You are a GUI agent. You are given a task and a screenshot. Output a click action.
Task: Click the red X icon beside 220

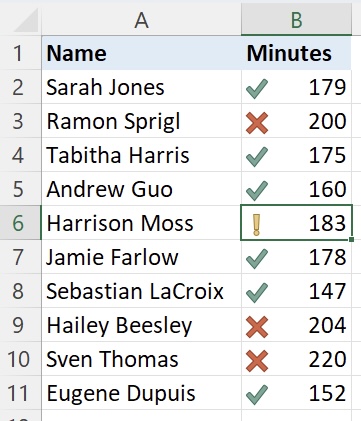(x=257, y=361)
